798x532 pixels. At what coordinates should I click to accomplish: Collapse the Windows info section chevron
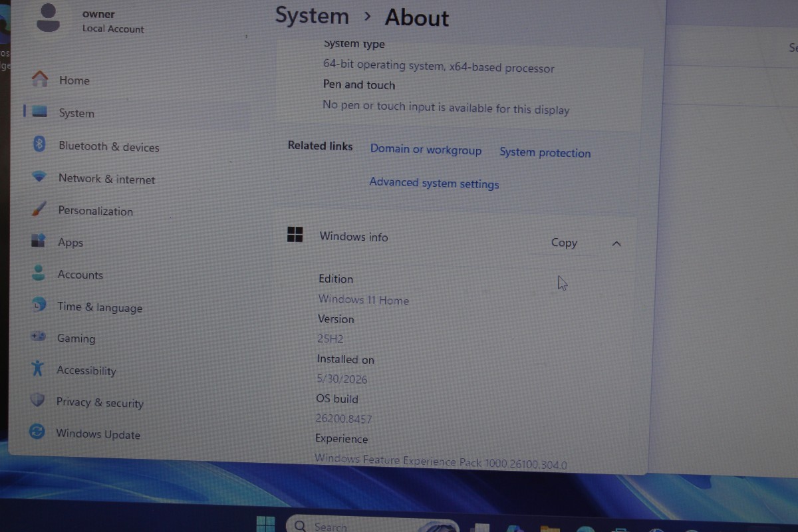coord(616,244)
